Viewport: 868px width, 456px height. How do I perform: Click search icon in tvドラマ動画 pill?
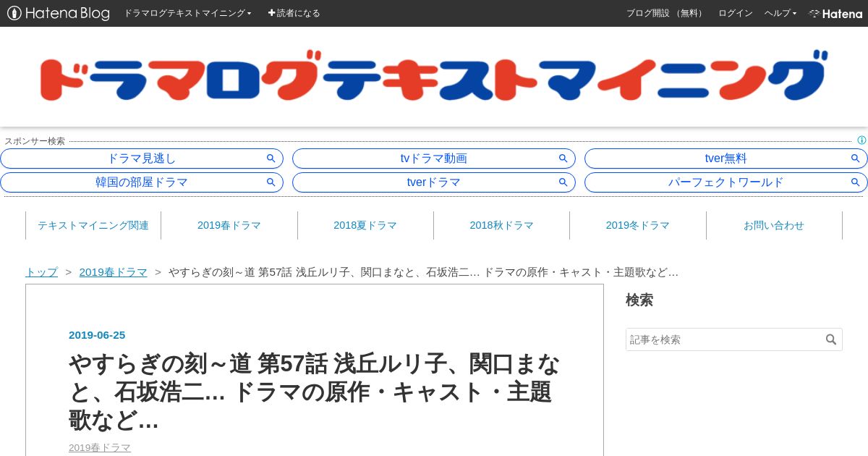pyautogui.click(x=563, y=159)
